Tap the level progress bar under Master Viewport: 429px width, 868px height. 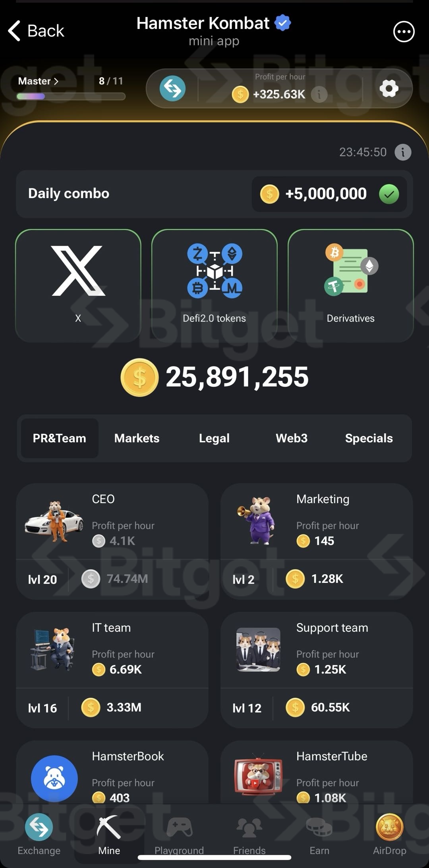71,96
